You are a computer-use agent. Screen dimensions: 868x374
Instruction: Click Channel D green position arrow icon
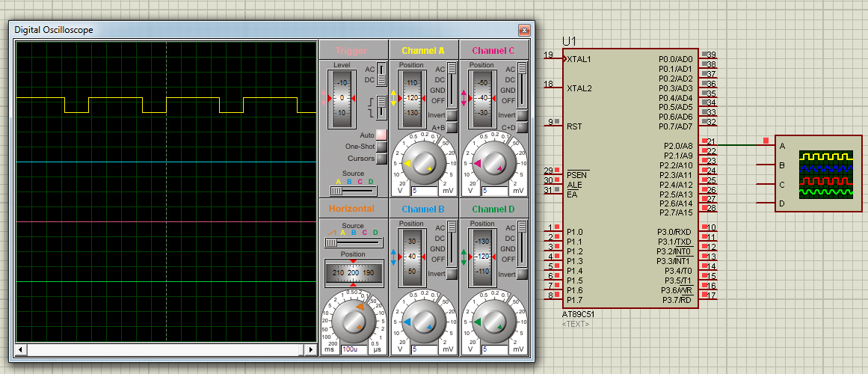click(464, 257)
